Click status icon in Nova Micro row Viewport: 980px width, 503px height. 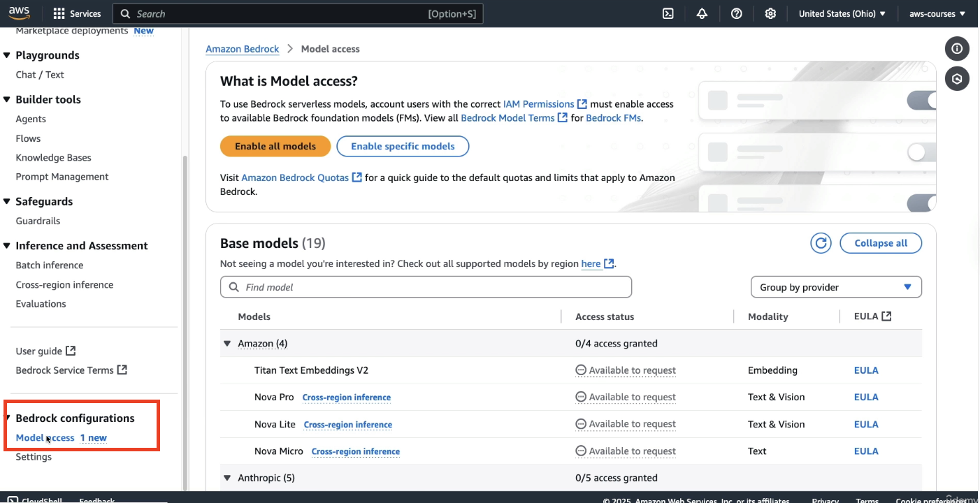click(580, 451)
